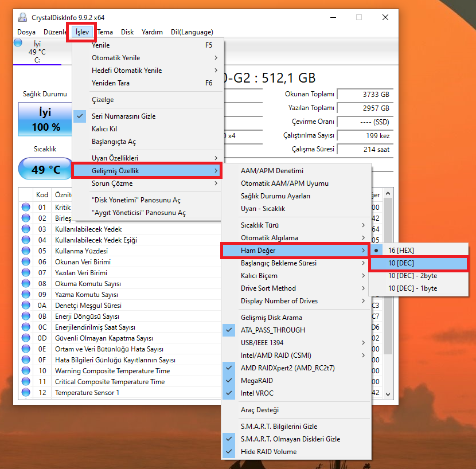
Task: Expand Display Number of Drives submenu
Action: pos(296,301)
